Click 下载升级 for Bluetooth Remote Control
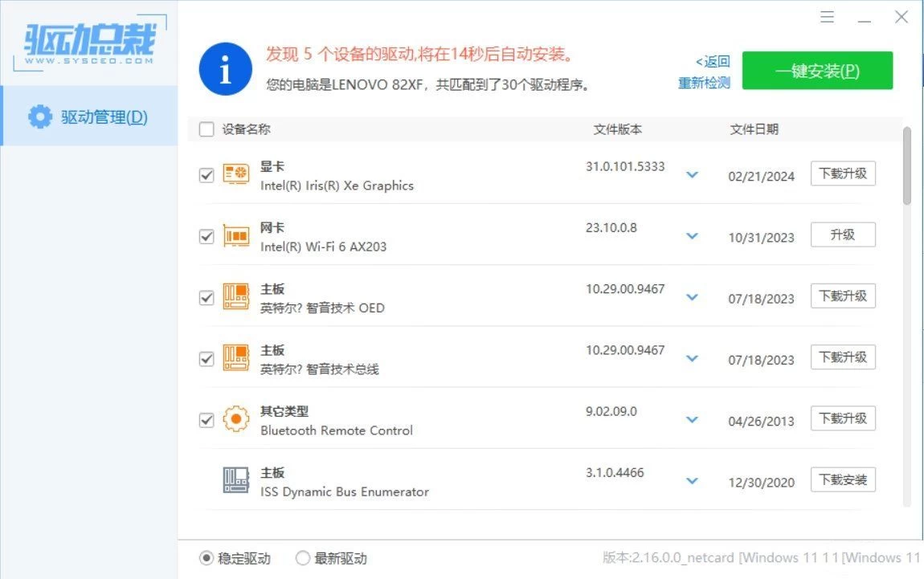The image size is (924, 579). pyautogui.click(x=843, y=418)
